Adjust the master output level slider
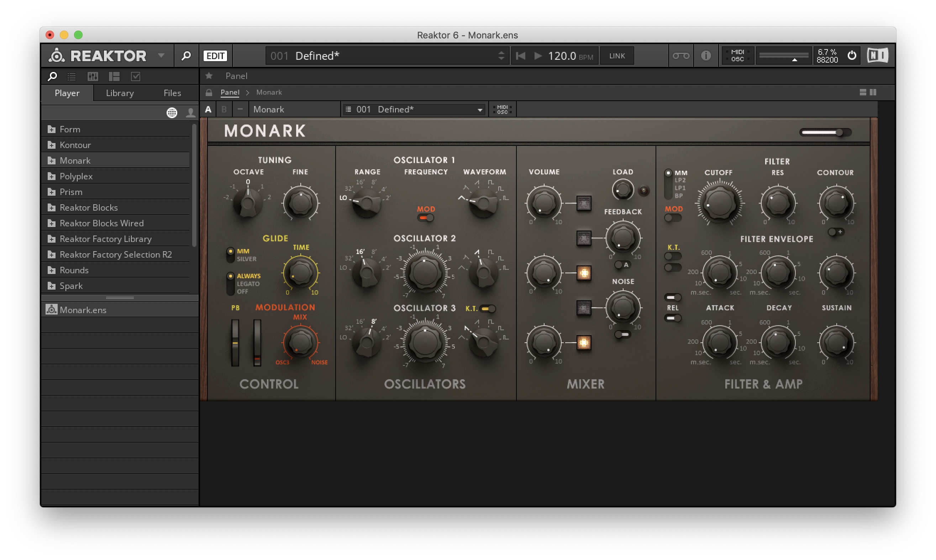The height and width of the screenshot is (560, 936). pos(784,56)
